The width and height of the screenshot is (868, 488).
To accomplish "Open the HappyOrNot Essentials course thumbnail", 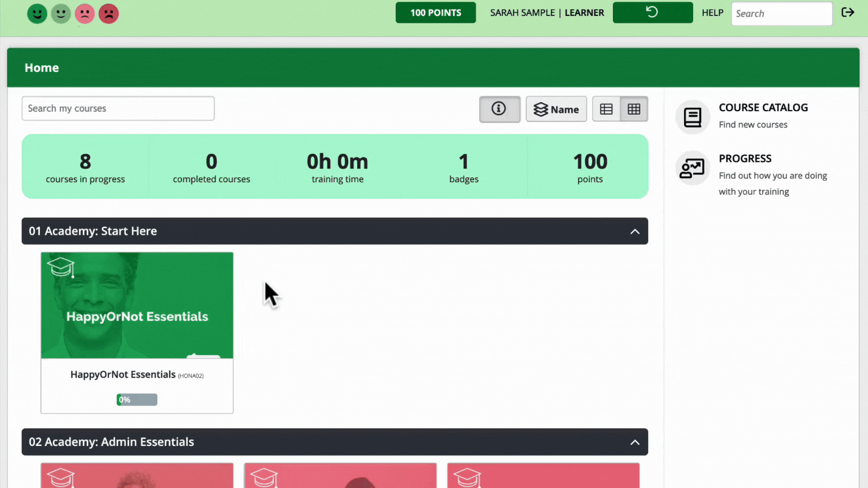I will pos(137,305).
